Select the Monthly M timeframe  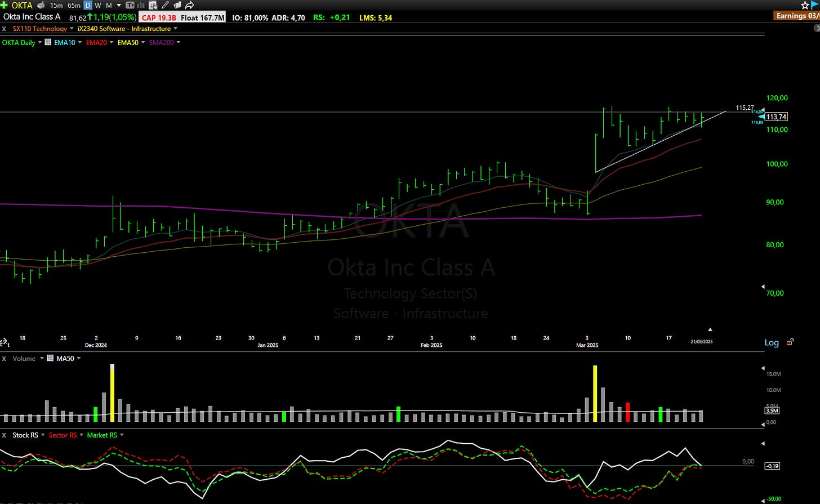[x=109, y=5]
